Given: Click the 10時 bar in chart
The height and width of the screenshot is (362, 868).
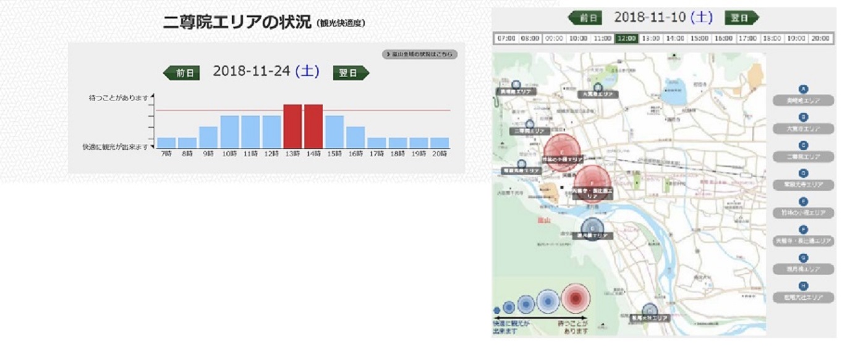Looking at the screenshot, I should pyautogui.click(x=229, y=132).
